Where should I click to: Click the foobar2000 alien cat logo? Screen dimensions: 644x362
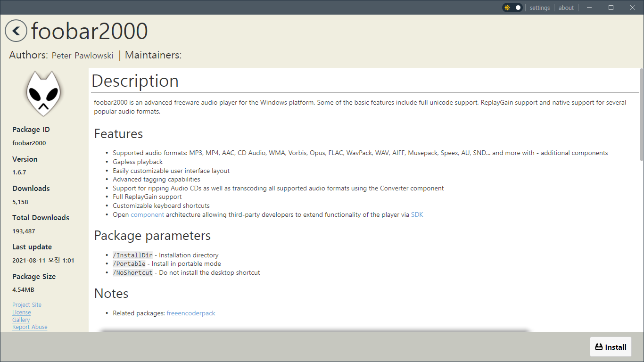[x=43, y=93]
